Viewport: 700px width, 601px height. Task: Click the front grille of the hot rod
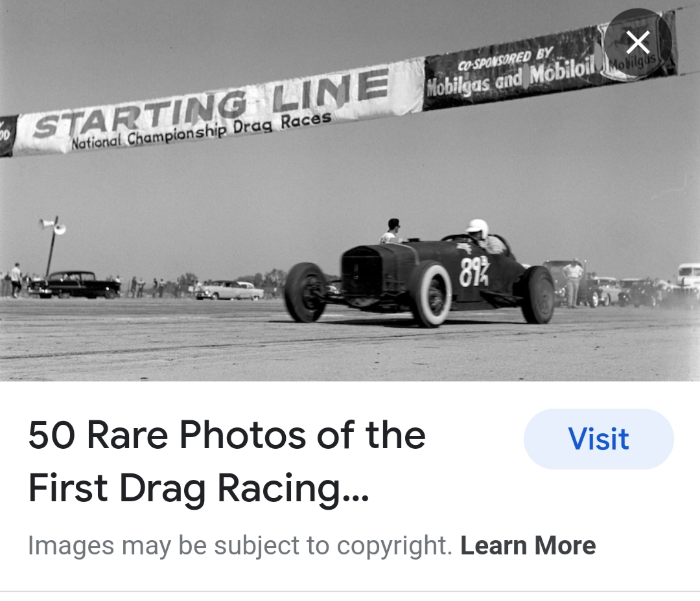point(361,271)
